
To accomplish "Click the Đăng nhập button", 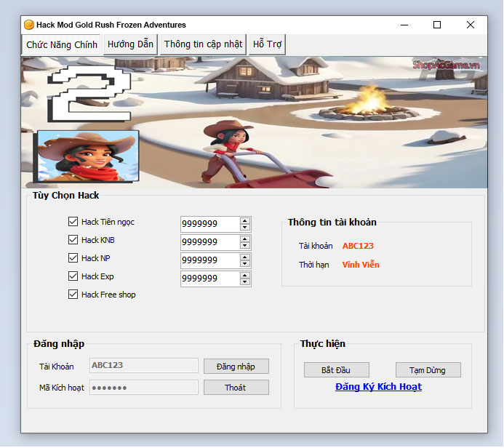I will pyautogui.click(x=236, y=367).
